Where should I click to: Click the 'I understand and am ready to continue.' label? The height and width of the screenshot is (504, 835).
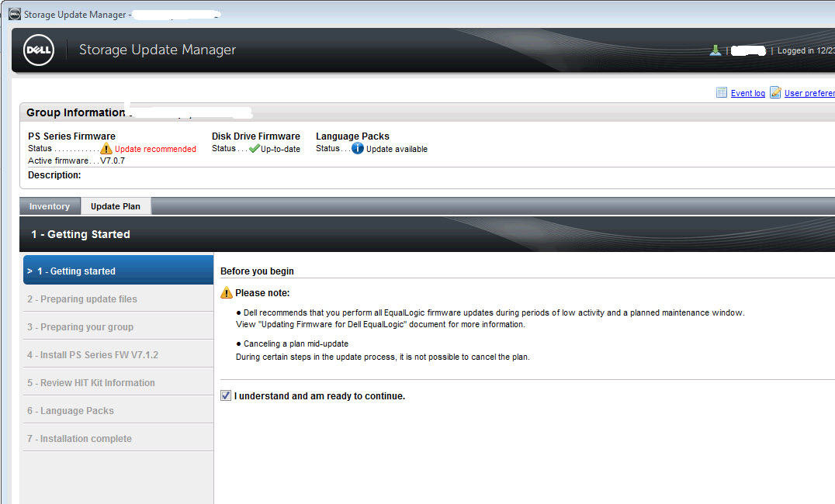[320, 396]
